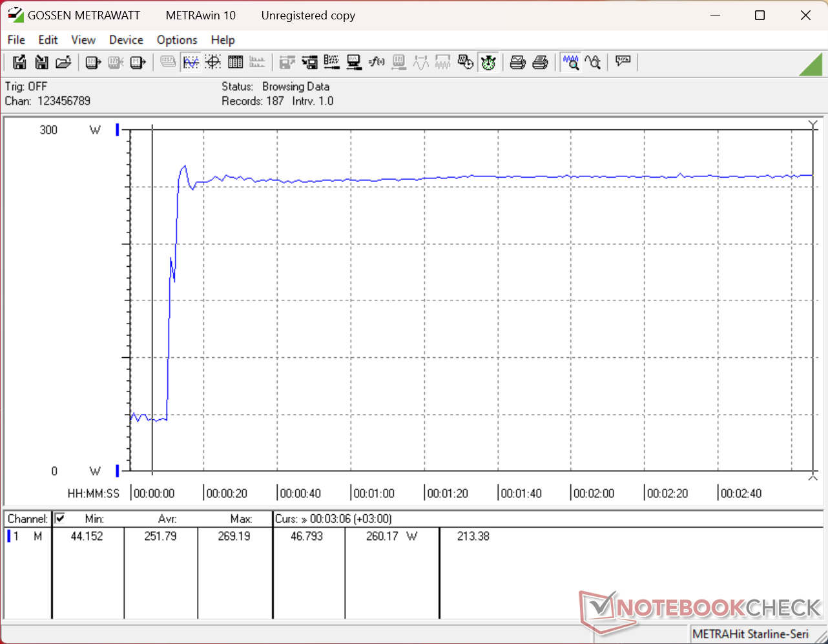Click the METRAHit Starline-Seri status bar entry
Viewport: 828px width, 644px height.
(750, 634)
